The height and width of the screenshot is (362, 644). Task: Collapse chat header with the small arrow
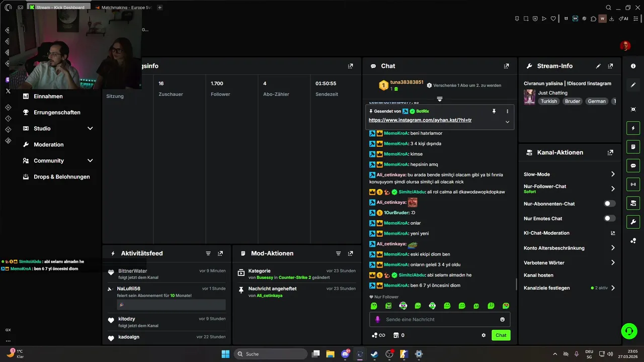pos(439,99)
